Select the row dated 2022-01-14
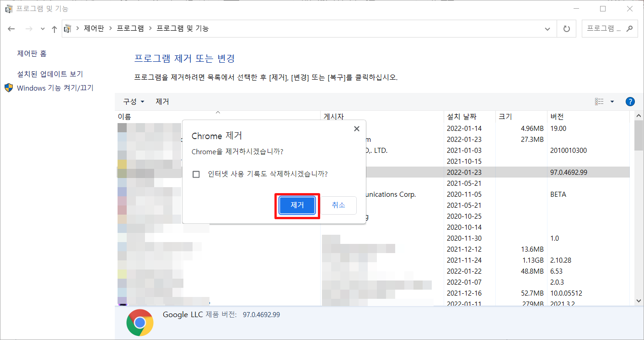The width and height of the screenshot is (644, 340). (372, 129)
